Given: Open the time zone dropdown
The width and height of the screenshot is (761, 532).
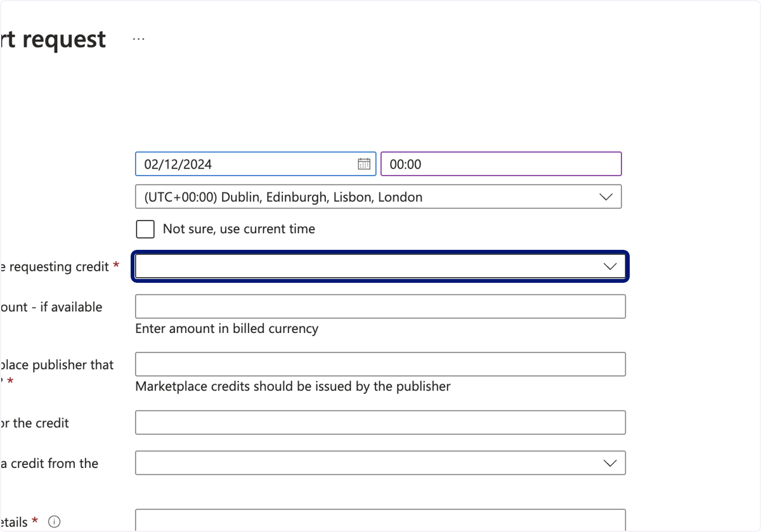Looking at the screenshot, I should (x=379, y=197).
